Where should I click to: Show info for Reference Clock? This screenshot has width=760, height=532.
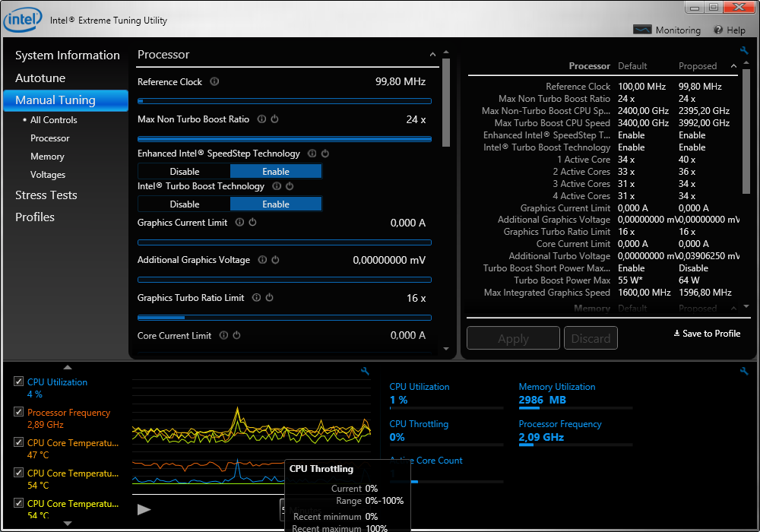[214, 81]
